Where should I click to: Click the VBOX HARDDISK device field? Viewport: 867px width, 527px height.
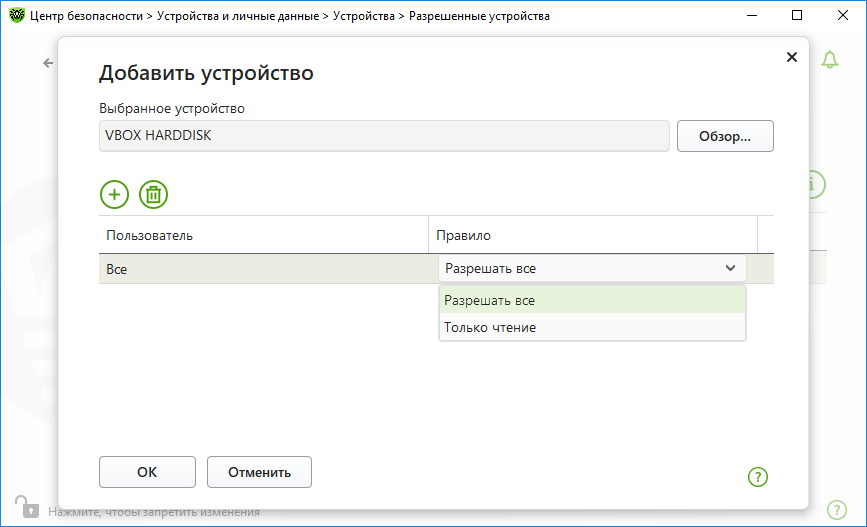(384, 135)
